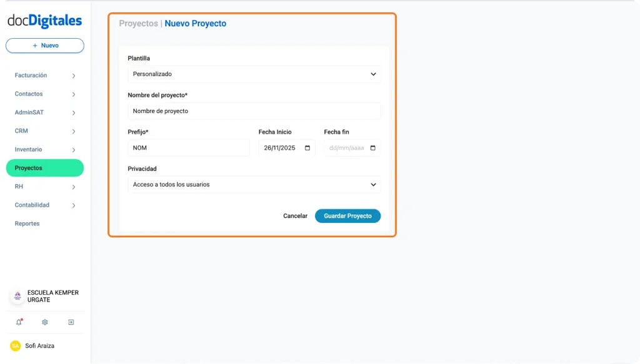
Task: Click the + Nuevo button
Action: (x=44, y=45)
